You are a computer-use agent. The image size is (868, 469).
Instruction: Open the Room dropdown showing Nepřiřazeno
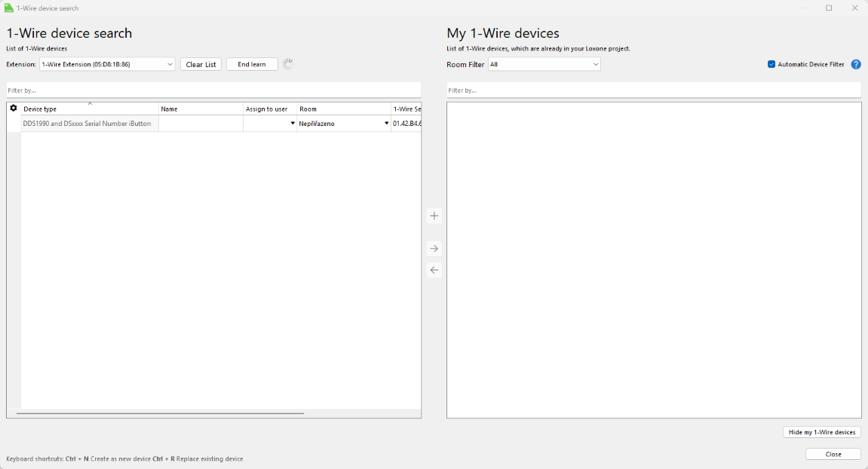pyautogui.click(x=344, y=124)
